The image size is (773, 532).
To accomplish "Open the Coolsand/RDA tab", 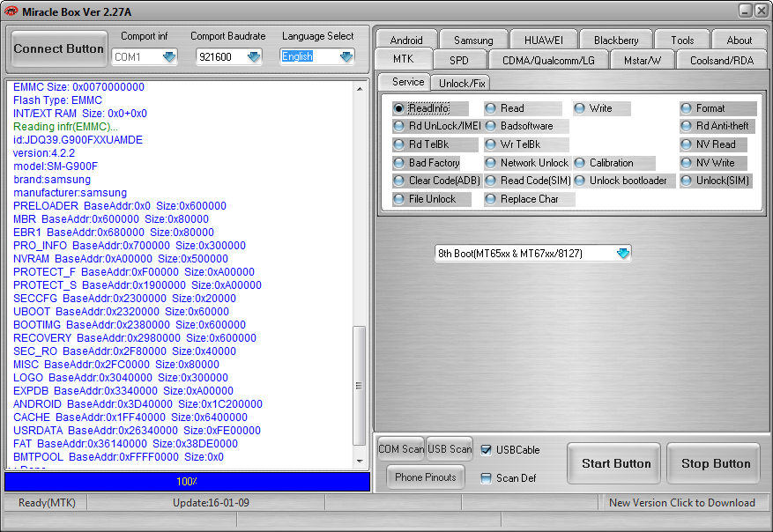I will point(722,60).
